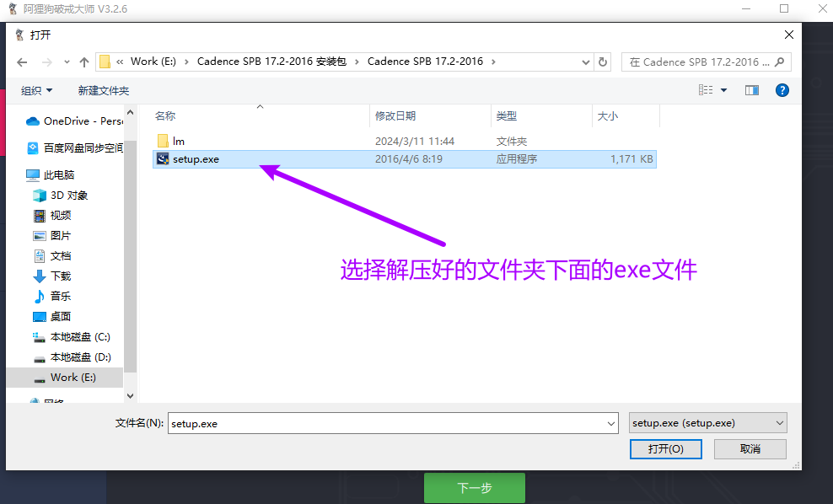This screenshot has height=504, width=833.
Task: Click the sidebar scrollbar down arrow
Action: point(130,396)
